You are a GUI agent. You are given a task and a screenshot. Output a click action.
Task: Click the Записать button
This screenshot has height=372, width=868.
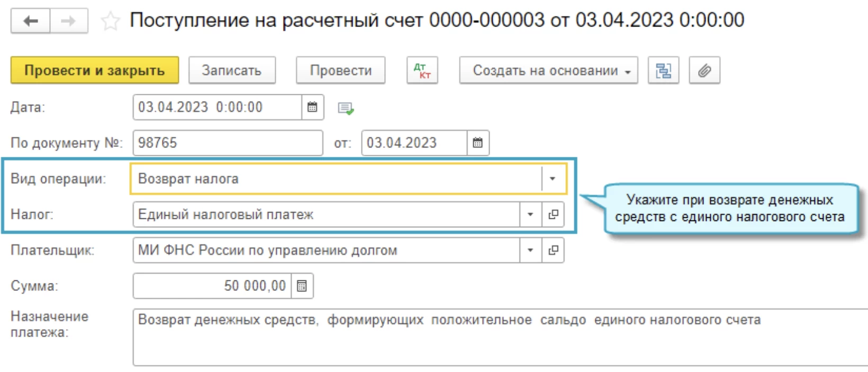coord(232,70)
